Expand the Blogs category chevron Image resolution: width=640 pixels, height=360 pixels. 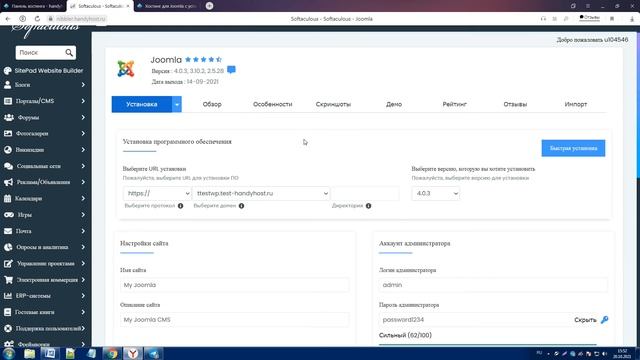(83, 85)
